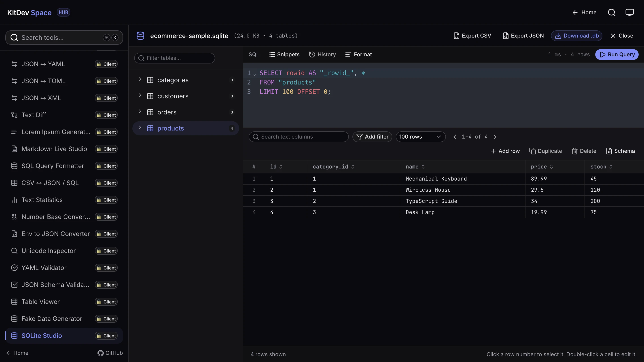Click the Number Base Converter binary icon
This screenshot has height=362, width=644.
click(14, 217)
